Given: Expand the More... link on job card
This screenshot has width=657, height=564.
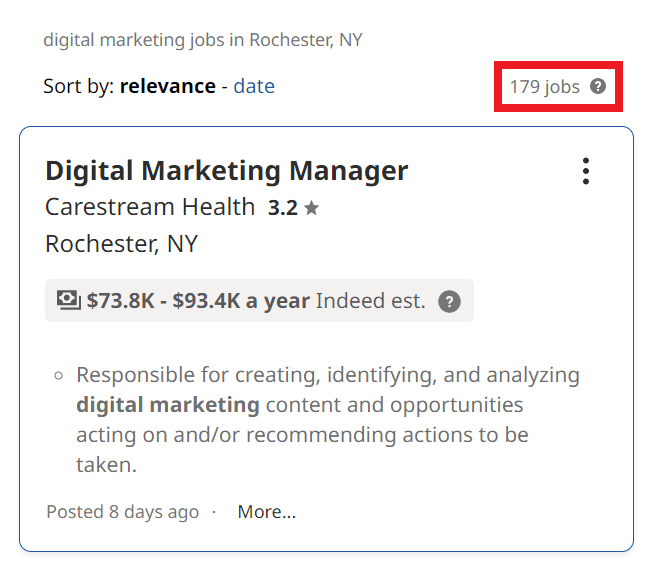Looking at the screenshot, I should pyautogui.click(x=266, y=512).
